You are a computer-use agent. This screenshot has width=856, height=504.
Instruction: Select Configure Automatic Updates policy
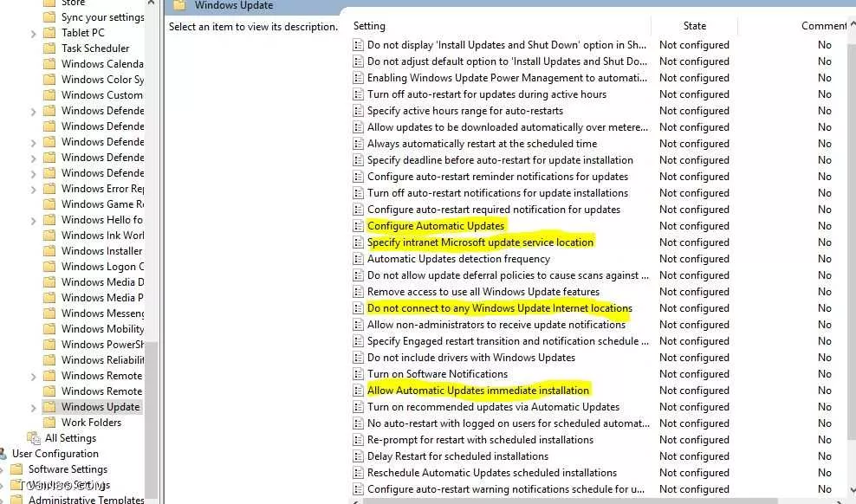click(x=436, y=226)
